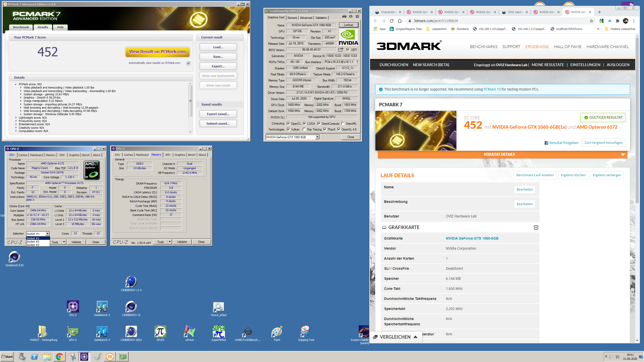Toggle the Ray Tracing checkbox in GPU-Z
The width and height of the screenshot is (644, 362).
[304, 129]
